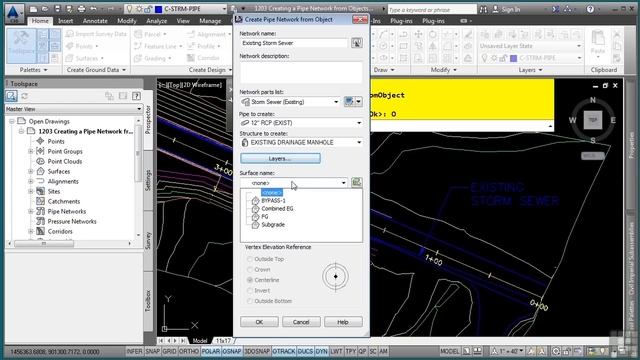Click the ViewCube TOP face
Image resolution: width=640 pixels, height=360 pixels.
(593, 120)
